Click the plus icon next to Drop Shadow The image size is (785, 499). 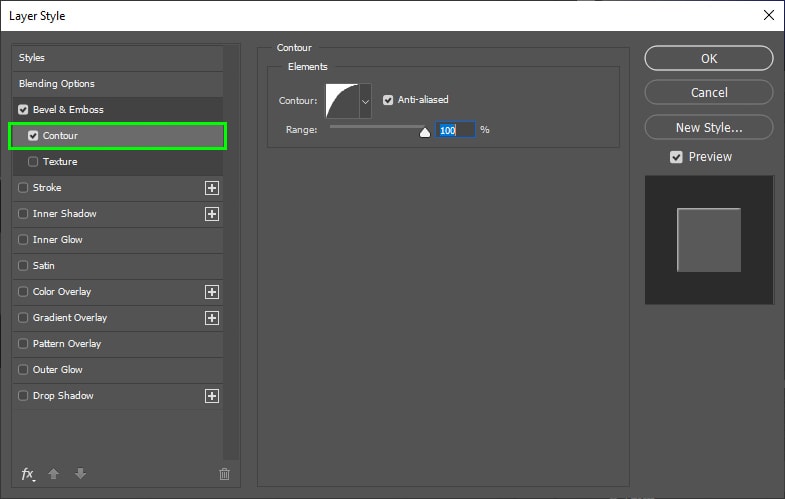coord(211,396)
